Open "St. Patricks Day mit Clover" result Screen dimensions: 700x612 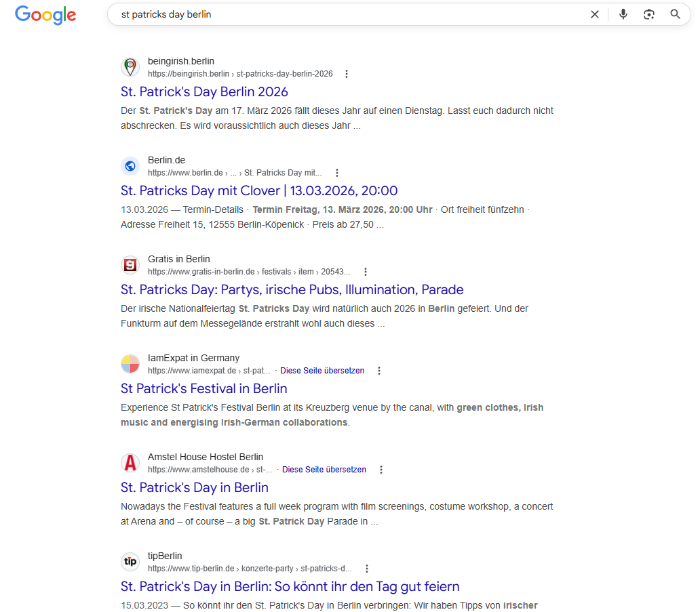point(259,190)
